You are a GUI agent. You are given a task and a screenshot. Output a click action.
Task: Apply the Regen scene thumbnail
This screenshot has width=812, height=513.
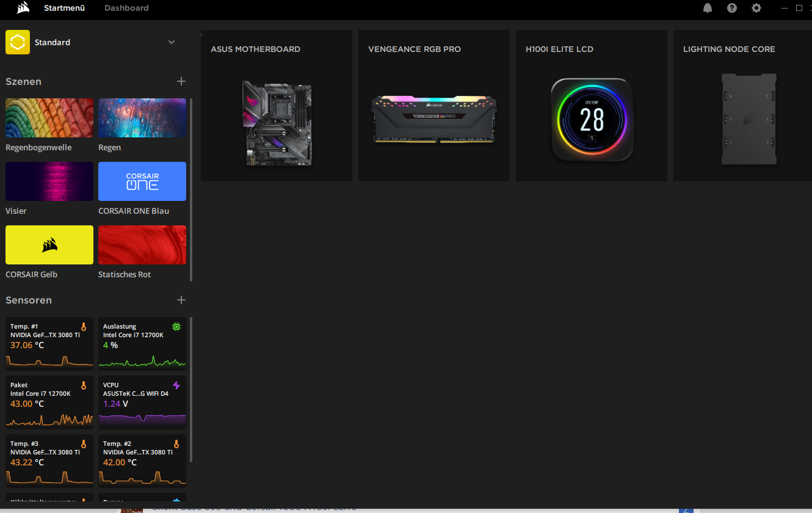pyautogui.click(x=142, y=118)
